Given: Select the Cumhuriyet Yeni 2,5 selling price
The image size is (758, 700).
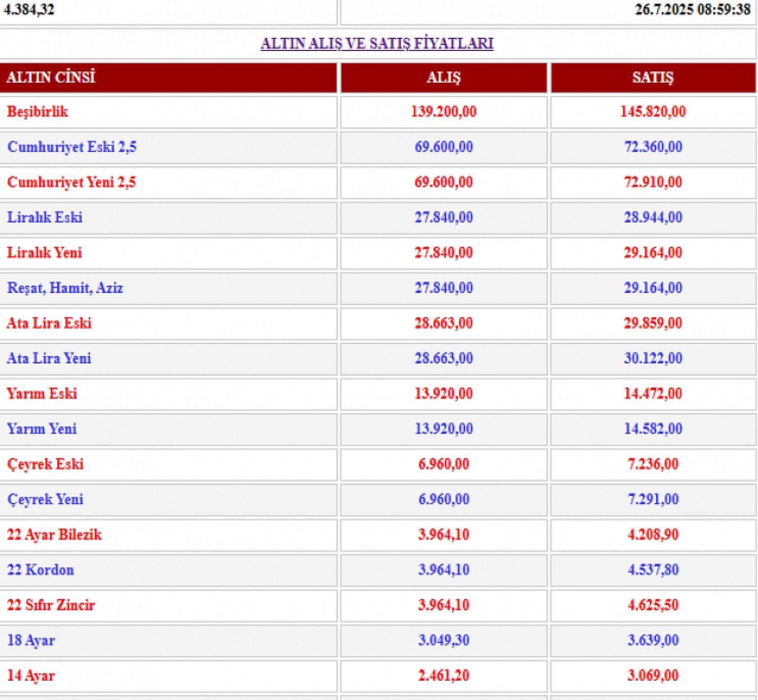Looking at the screenshot, I should pyautogui.click(x=653, y=182).
